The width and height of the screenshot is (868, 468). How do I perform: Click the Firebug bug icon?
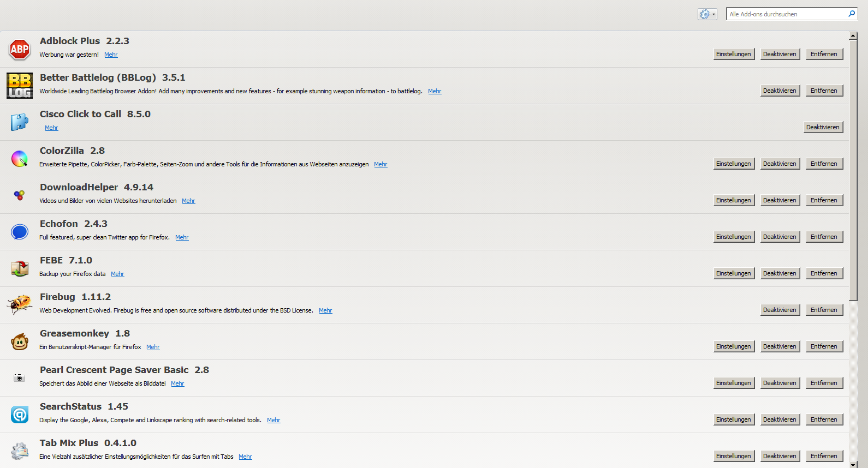(20, 304)
